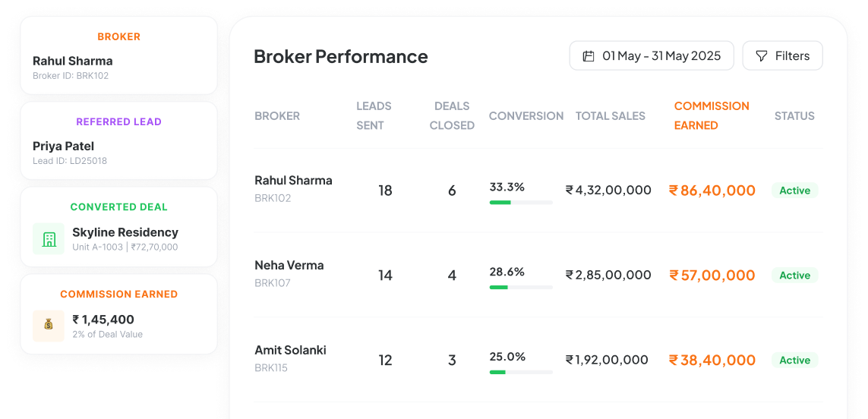Image resolution: width=868 pixels, height=419 pixels.
Task: Select the Broker card showing BRK102
Action: (118, 55)
